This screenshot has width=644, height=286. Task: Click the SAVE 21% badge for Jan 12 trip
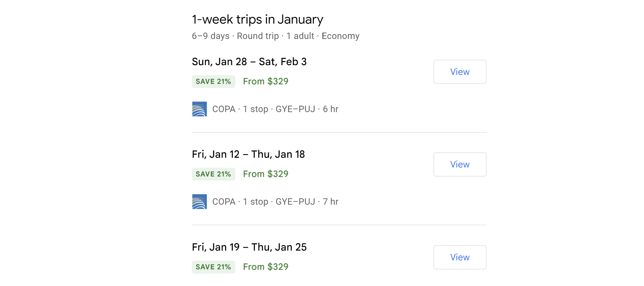[x=213, y=174]
